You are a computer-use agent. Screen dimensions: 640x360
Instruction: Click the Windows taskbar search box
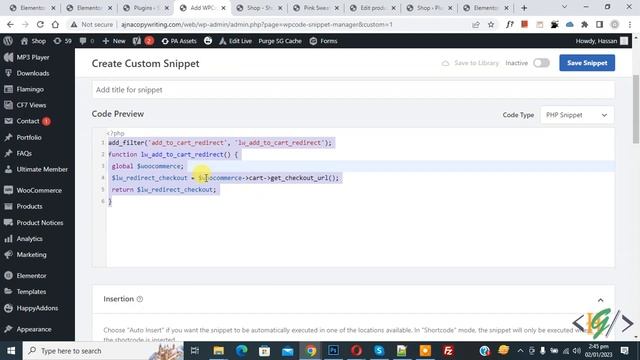[x=103, y=351]
